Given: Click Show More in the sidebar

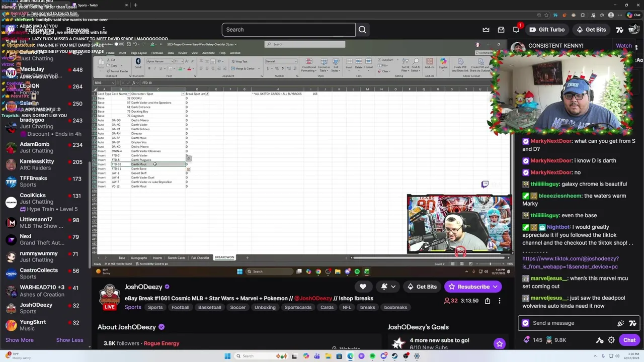Looking at the screenshot, I should coord(20,340).
